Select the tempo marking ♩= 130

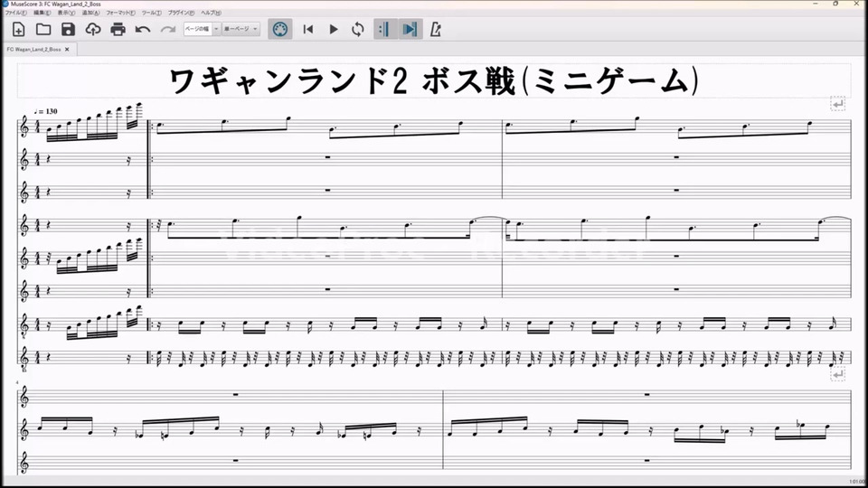coord(46,111)
